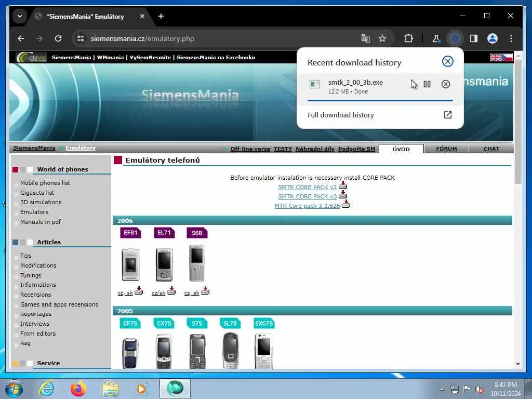Go back to previous page
The height and width of the screenshot is (399, 532).
pyautogui.click(x=21, y=38)
